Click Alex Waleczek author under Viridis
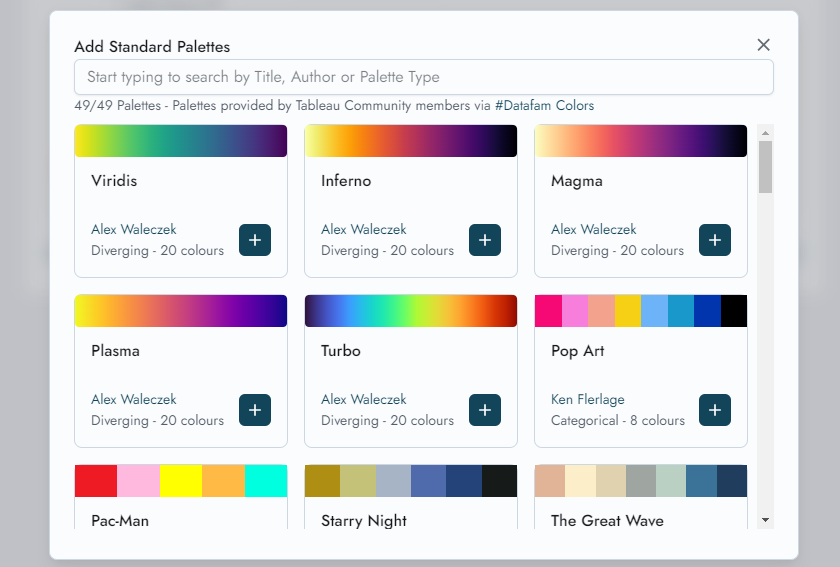The height and width of the screenshot is (567, 840). coord(133,230)
